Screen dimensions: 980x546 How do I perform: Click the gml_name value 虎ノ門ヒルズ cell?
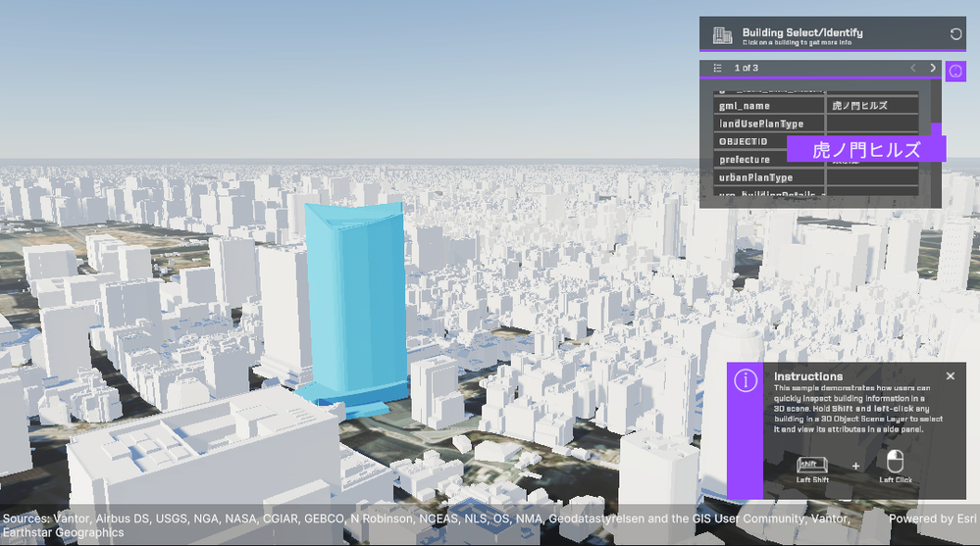(872, 106)
